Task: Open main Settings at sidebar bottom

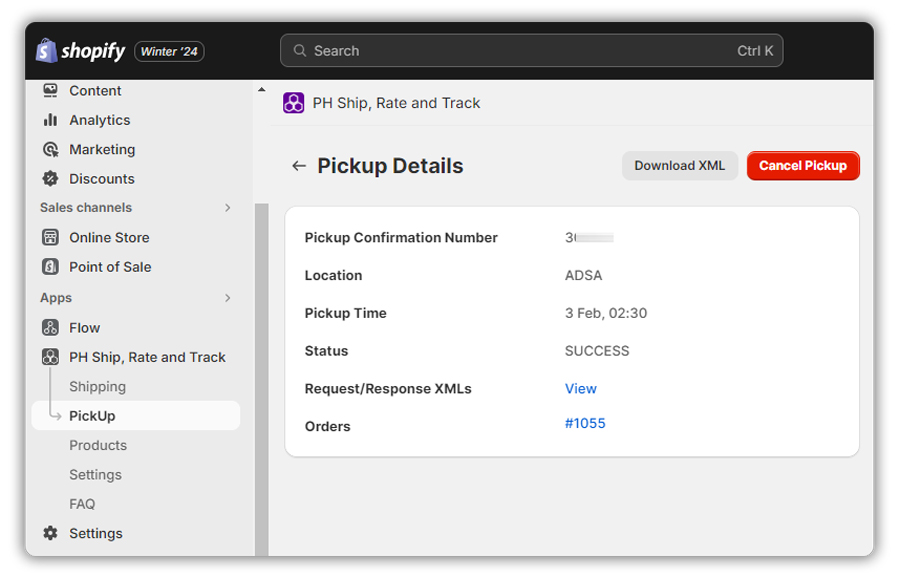Action: click(96, 533)
